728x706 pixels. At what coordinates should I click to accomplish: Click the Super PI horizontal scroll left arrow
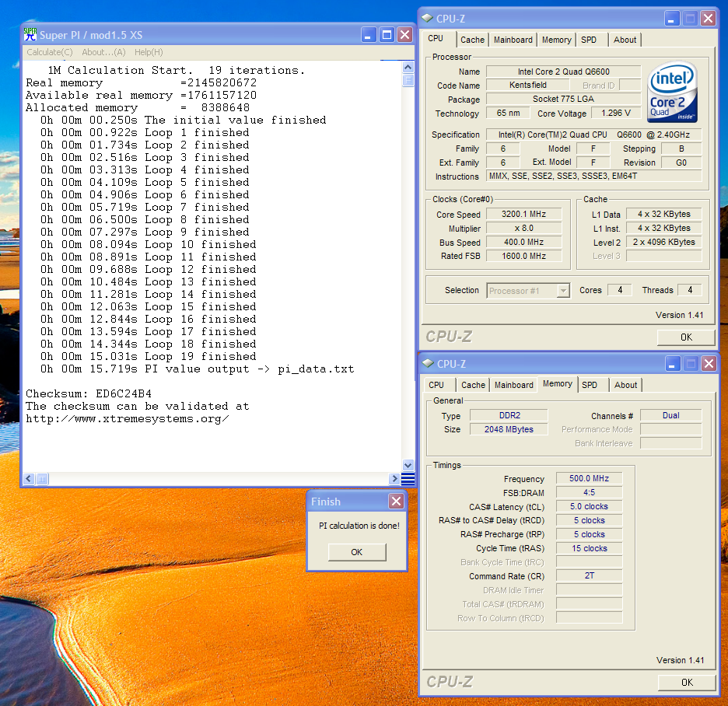[x=29, y=478]
